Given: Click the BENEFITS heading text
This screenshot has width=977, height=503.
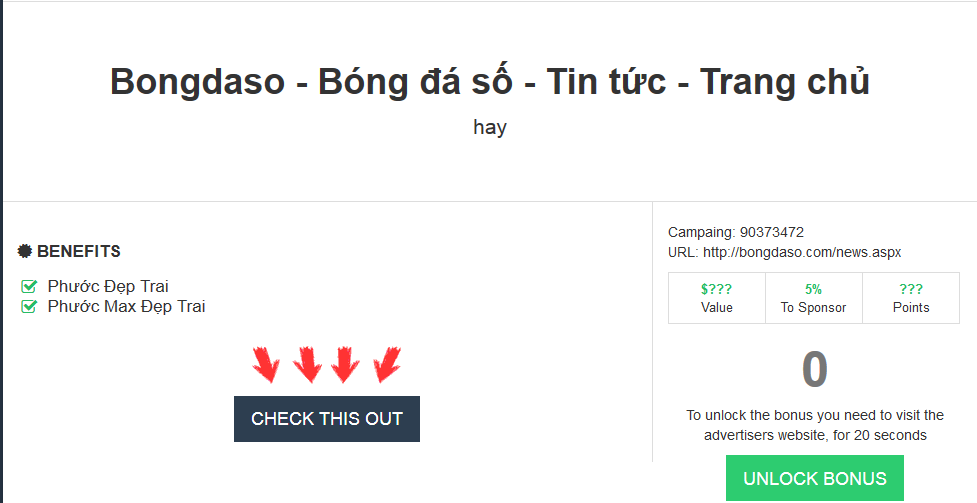Looking at the screenshot, I should (x=79, y=251).
